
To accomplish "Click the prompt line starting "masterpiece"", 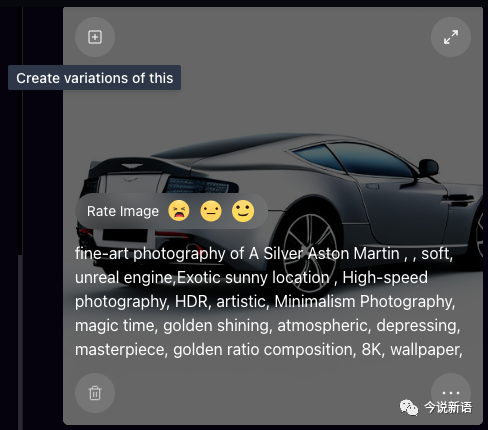I will (x=269, y=350).
